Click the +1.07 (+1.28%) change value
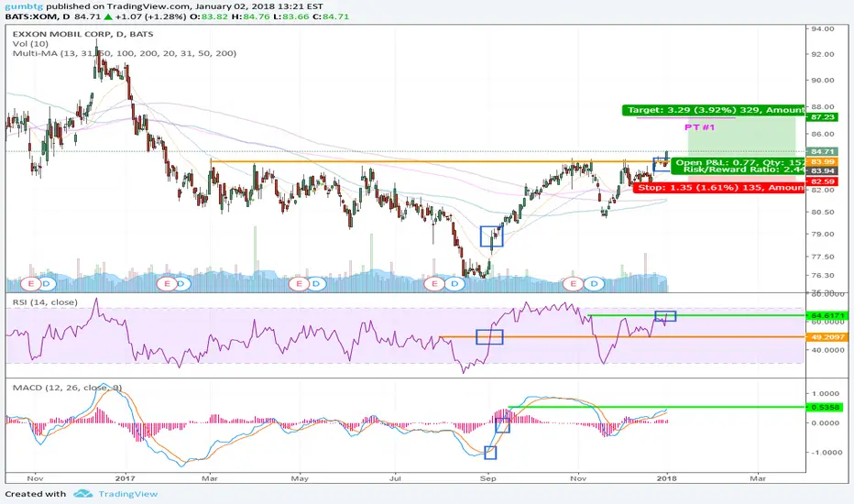The image size is (854, 504). point(151,16)
